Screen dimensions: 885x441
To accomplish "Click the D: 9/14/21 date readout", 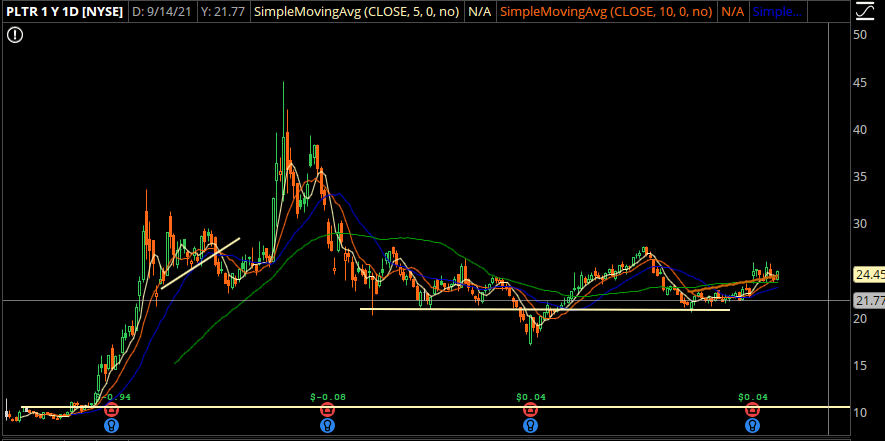I will point(164,11).
